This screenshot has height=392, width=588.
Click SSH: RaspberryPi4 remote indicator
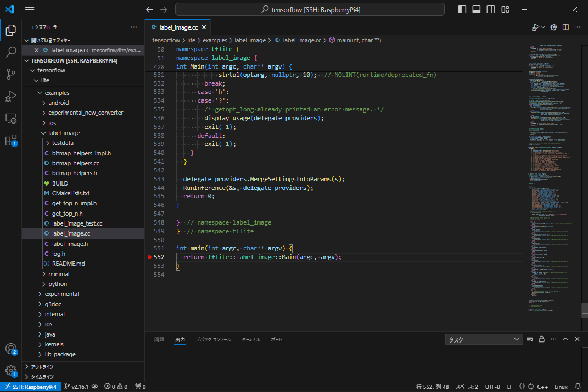point(30,387)
